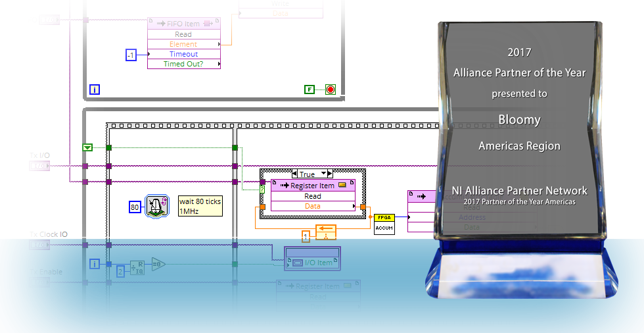Click the Equal To 0 comparison node
The image size is (644, 333).
click(x=158, y=264)
